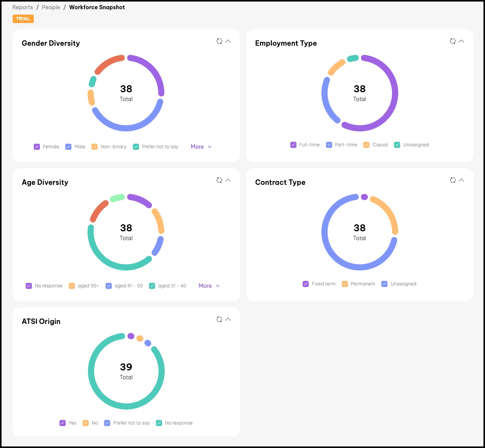This screenshot has width=485, height=448.
Task: Toggle the Part-time checkbox
Action: pyautogui.click(x=329, y=145)
